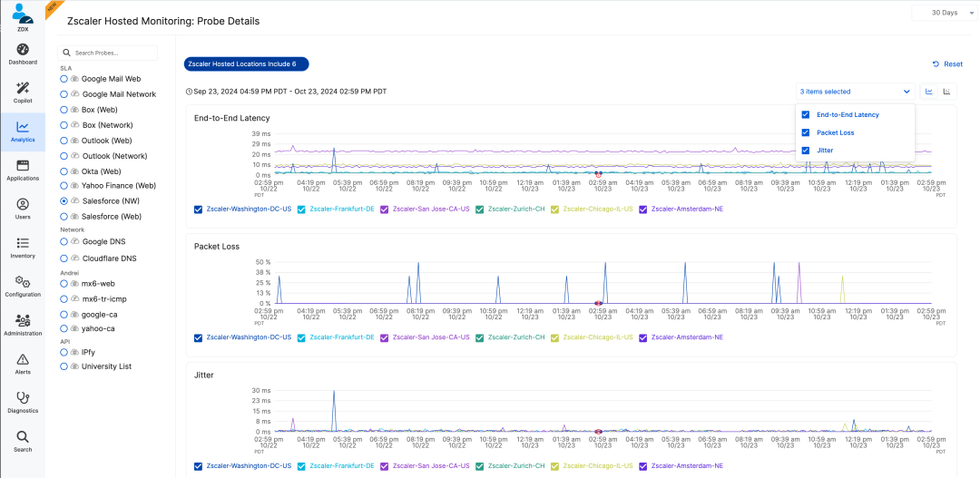This screenshot has width=980, height=478.
Task: Select the Google DNS probe radio button
Action: 64,242
